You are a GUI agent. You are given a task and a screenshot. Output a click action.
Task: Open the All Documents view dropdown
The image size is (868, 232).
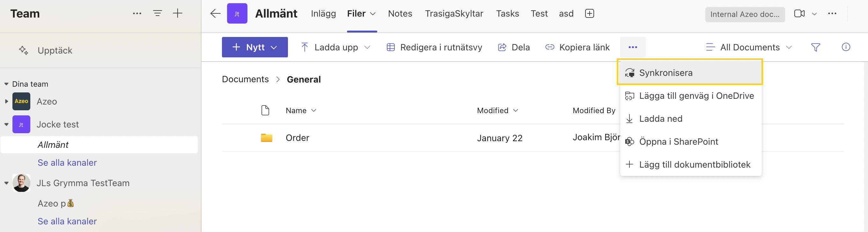pyautogui.click(x=749, y=47)
